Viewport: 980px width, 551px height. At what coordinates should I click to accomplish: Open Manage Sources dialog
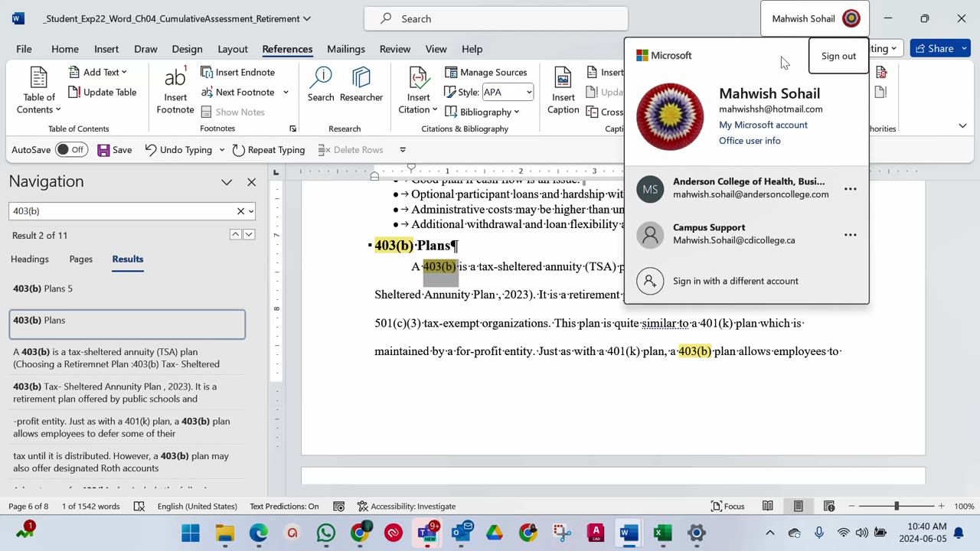[486, 72]
